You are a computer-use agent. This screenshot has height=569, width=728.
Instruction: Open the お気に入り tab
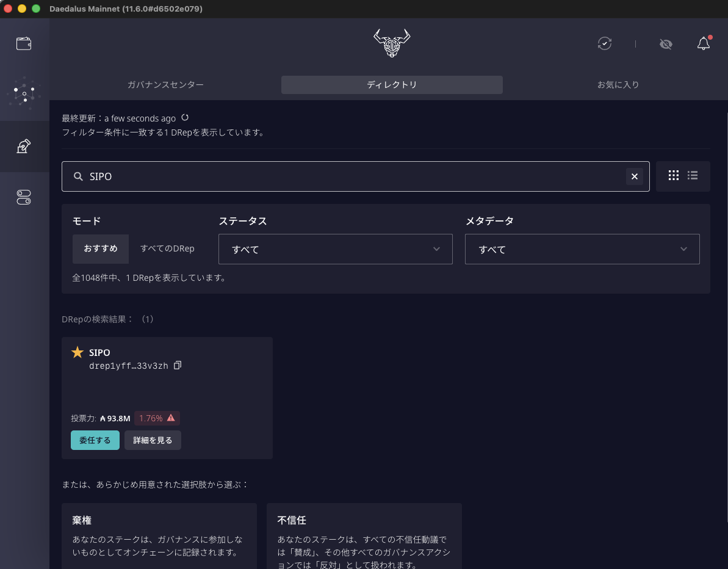[618, 84]
